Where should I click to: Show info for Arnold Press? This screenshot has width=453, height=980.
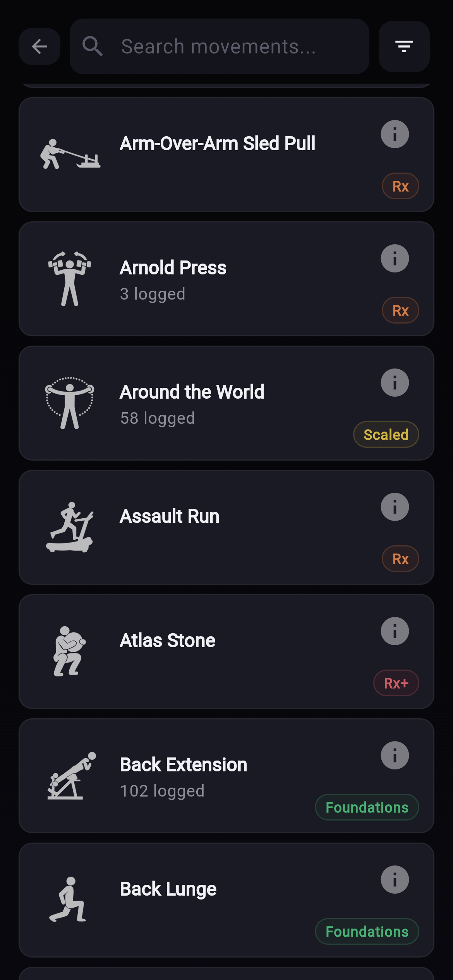pyautogui.click(x=395, y=259)
